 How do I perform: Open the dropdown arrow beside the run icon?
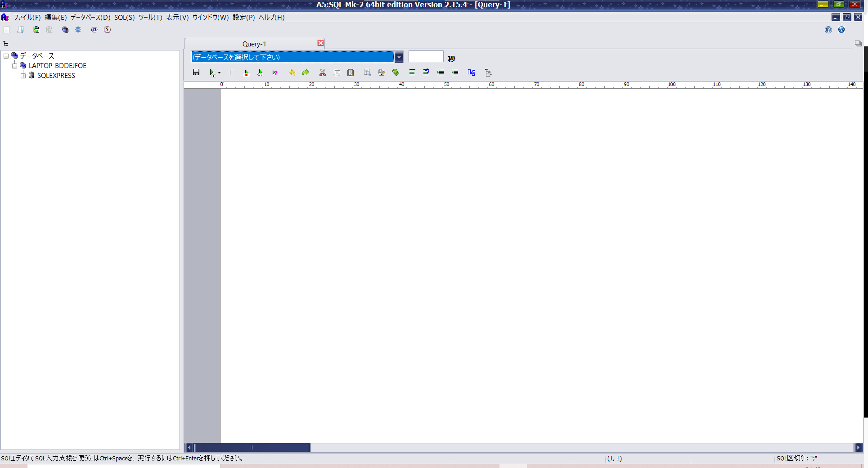point(219,73)
